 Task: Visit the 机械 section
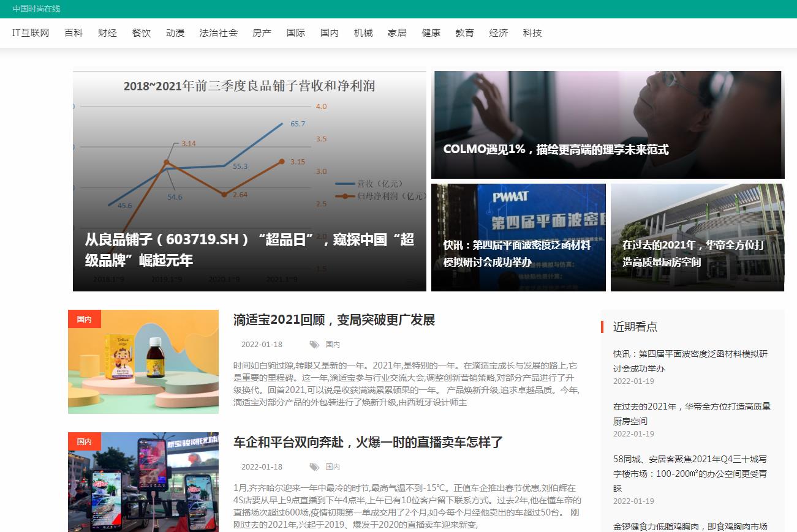(363, 33)
